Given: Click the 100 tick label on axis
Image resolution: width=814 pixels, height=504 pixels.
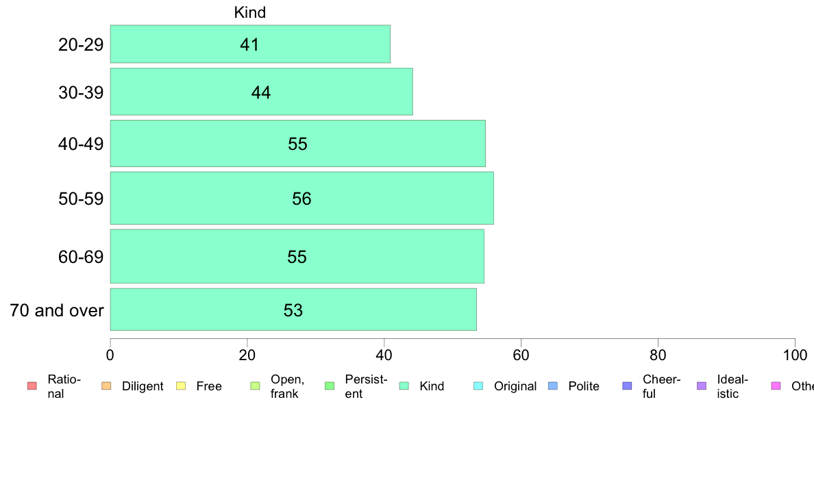Looking at the screenshot, I should point(795,355).
